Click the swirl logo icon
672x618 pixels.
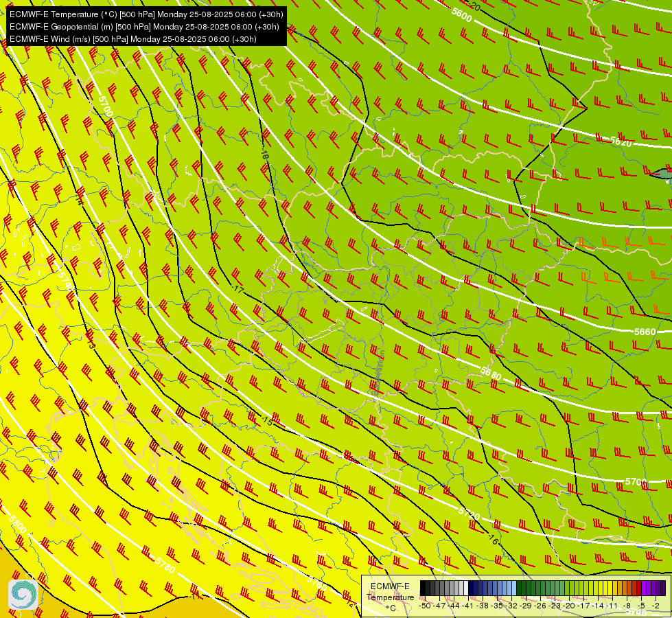tap(23, 594)
